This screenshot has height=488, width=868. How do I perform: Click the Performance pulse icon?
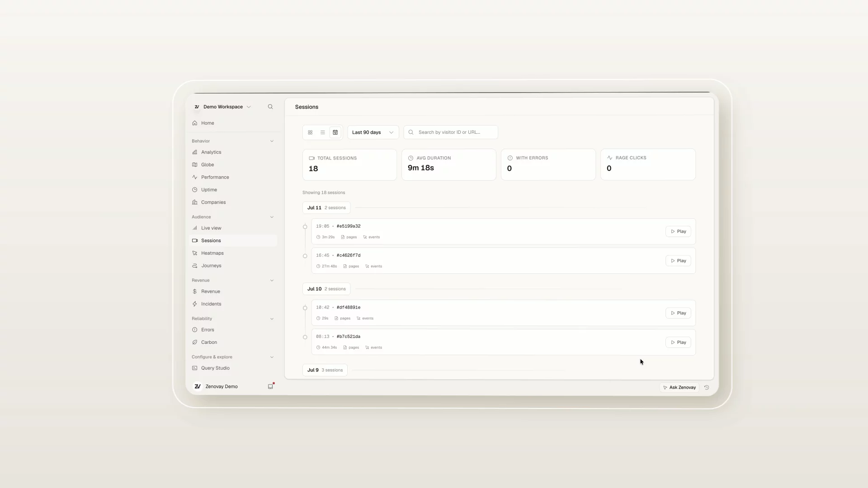(x=194, y=177)
